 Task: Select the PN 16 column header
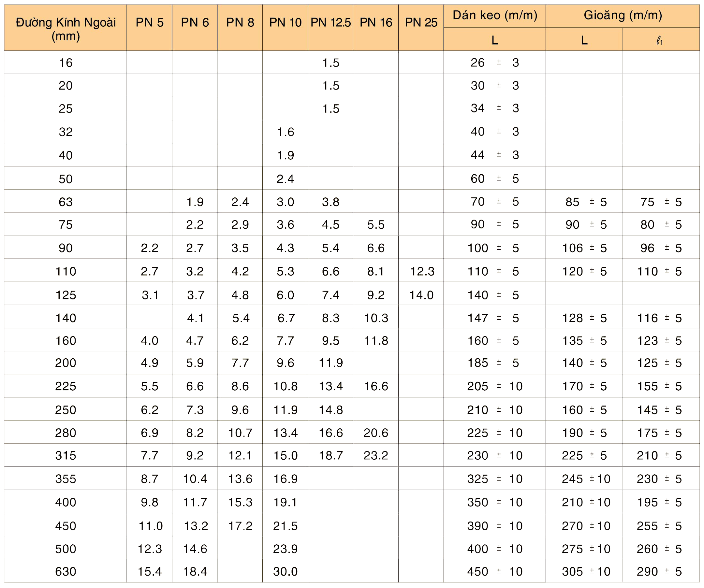click(376, 22)
